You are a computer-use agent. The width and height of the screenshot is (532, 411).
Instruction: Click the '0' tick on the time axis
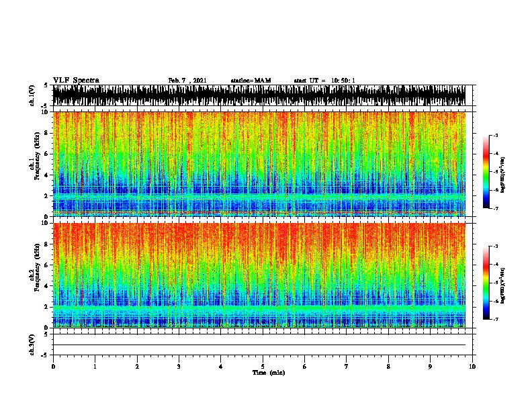click(53, 367)
